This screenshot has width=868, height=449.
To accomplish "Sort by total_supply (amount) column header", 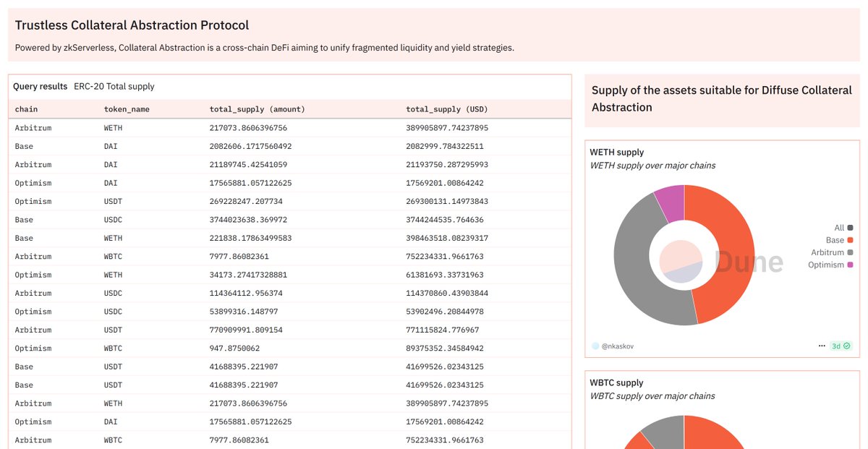I will tap(257, 109).
